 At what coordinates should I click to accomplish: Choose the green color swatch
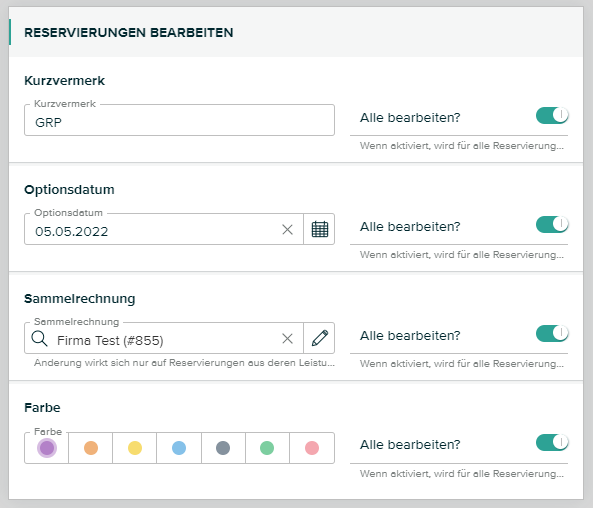[x=267, y=448]
